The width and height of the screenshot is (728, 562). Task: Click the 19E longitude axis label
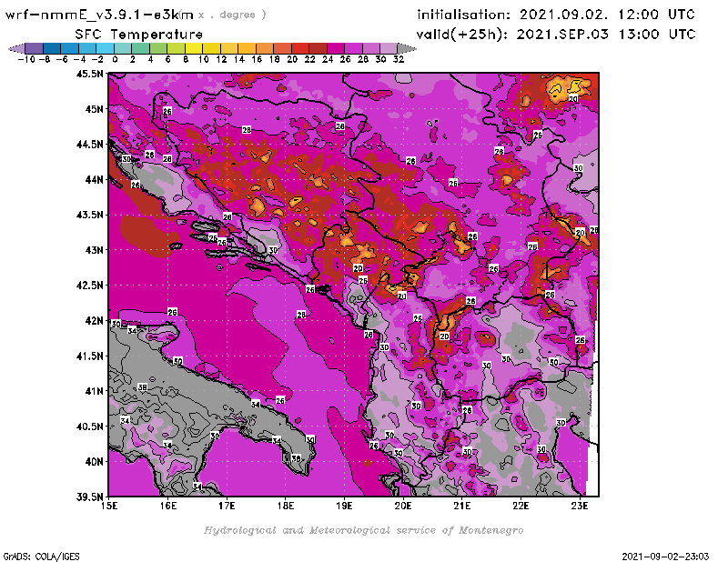pos(345,506)
